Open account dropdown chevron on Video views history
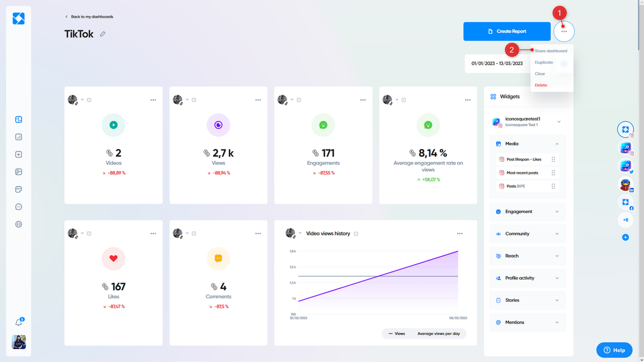644x362 pixels. [x=300, y=233]
